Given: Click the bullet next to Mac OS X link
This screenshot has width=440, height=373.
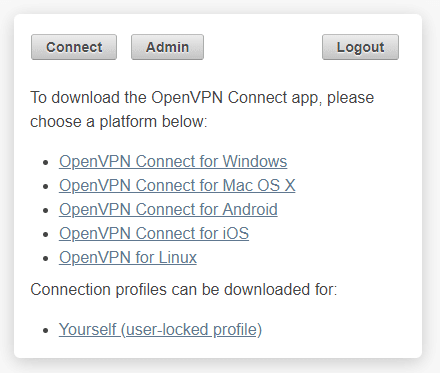Looking at the screenshot, I should (46, 187).
